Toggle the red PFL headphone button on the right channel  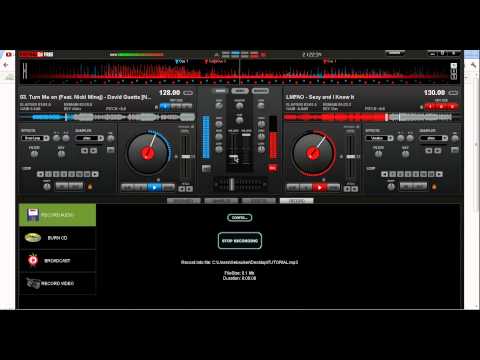click(272, 168)
